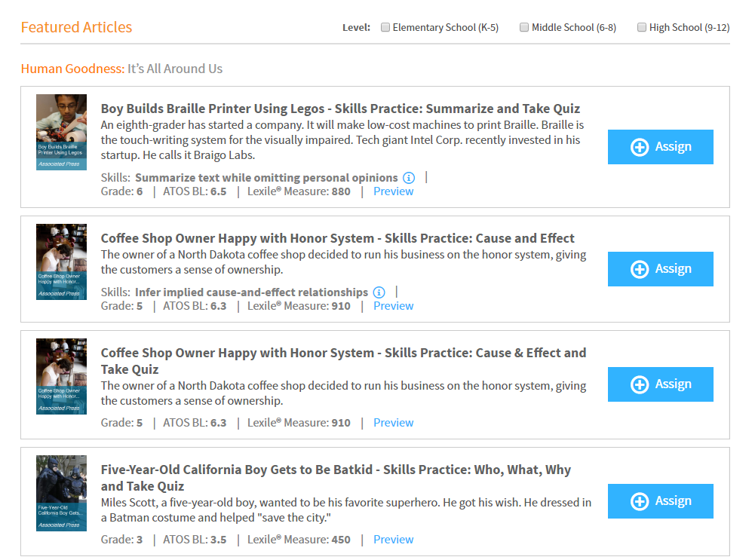This screenshot has width=752, height=560.
Task: Click info icon beside Infer implied cause-and-effect skill
Action: pyautogui.click(x=379, y=292)
